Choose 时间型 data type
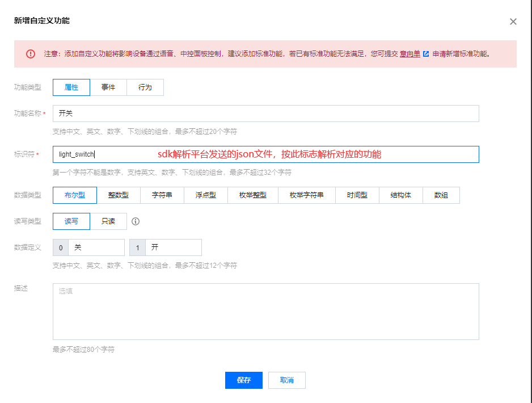This screenshot has height=403, width=532. (357, 195)
